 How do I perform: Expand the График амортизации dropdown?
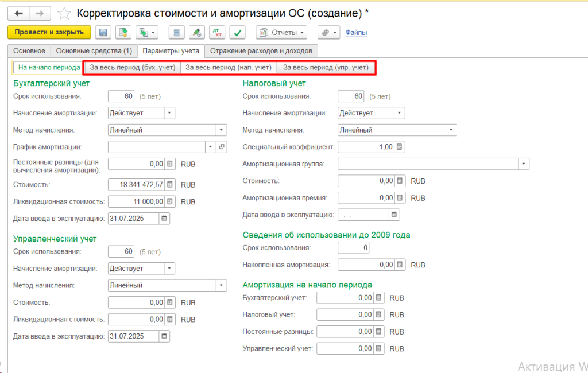point(210,147)
